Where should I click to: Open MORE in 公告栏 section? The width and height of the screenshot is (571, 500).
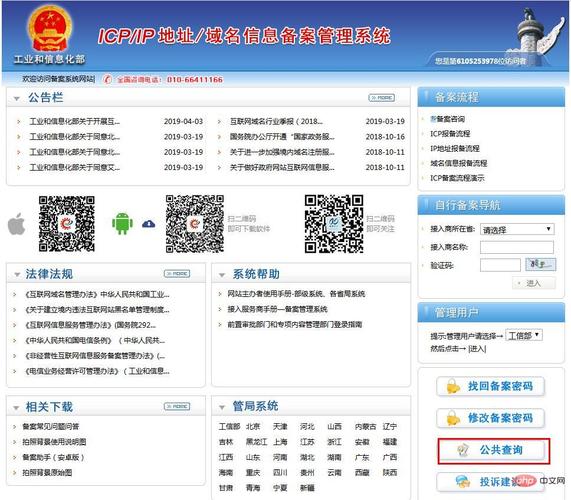click(x=381, y=98)
